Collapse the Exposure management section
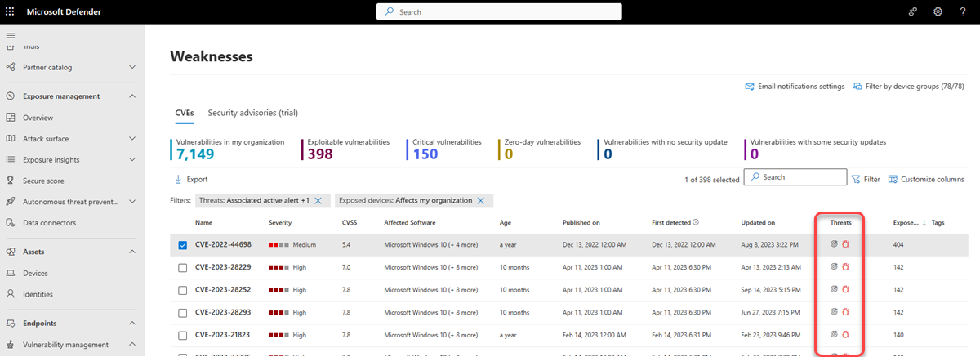Screen dimensions: 980x357 [x=132, y=96]
